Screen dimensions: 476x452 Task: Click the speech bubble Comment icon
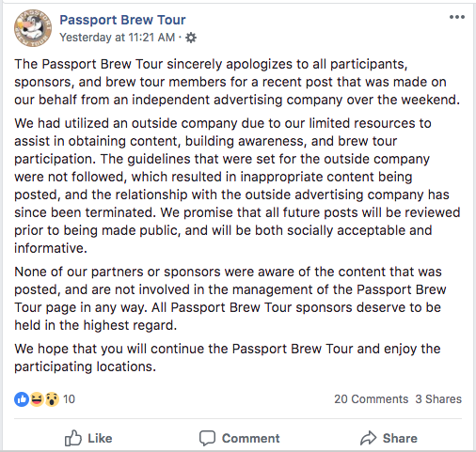[207, 438]
